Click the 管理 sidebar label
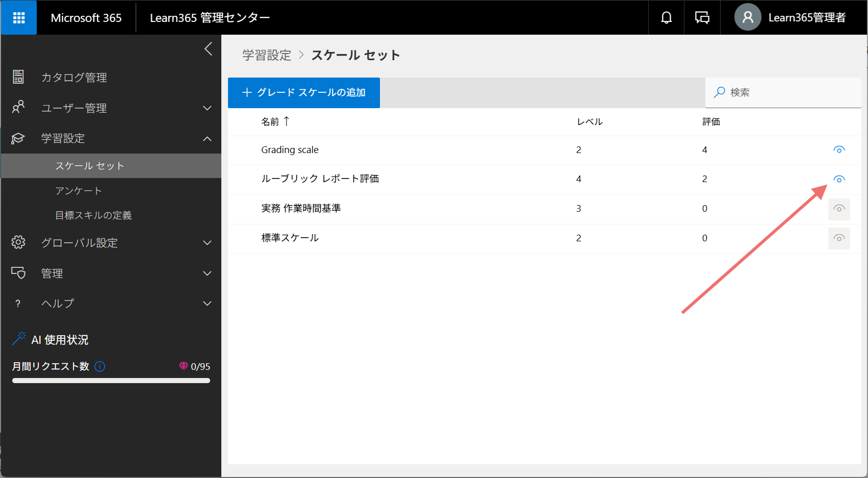The width and height of the screenshot is (868, 478). 52,273
